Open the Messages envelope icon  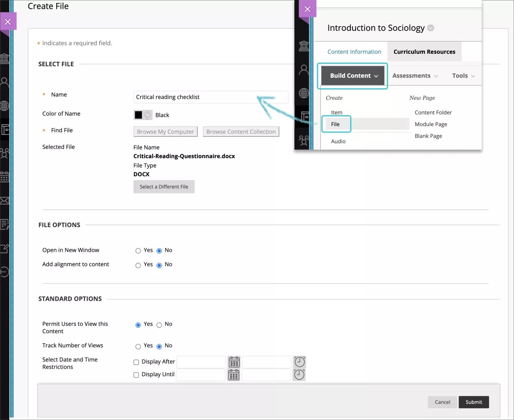tap(5, 201)
